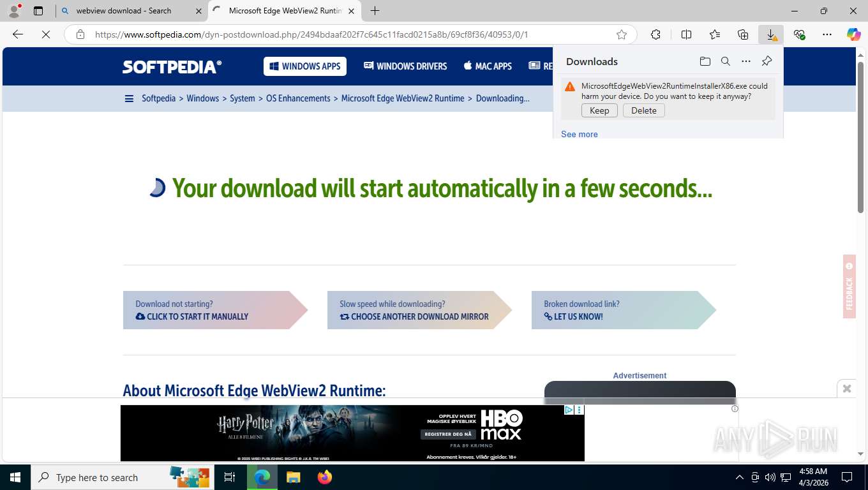The height and width of the screenshot is (490, 868).
Task: Open the notification center
Action: [847, 477]
